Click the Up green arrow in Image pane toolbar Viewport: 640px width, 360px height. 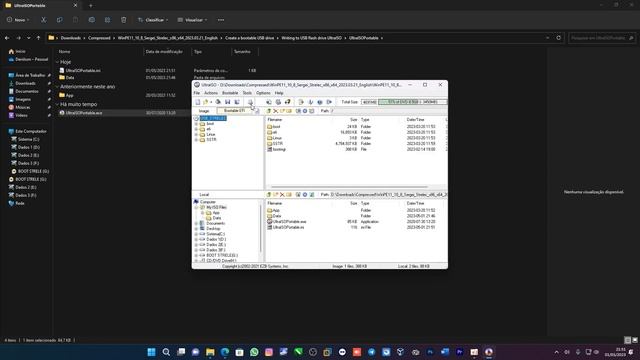coord(269,111)
